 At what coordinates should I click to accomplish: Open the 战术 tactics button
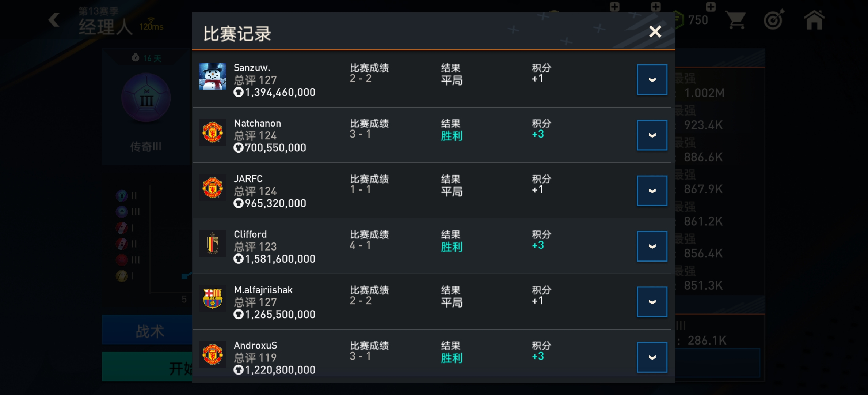(147, 330)
